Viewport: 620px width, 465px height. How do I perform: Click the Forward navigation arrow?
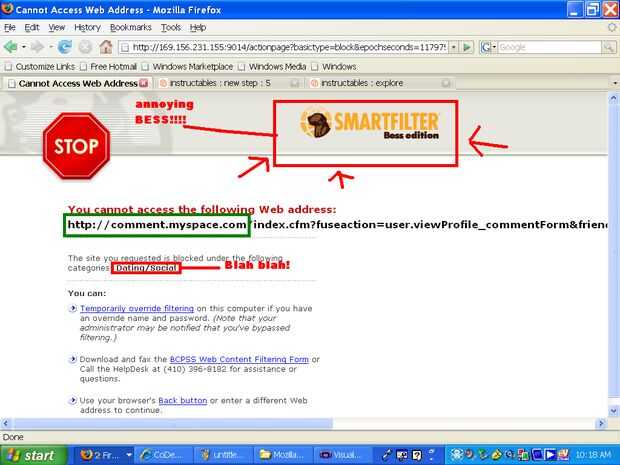[37, 47]
